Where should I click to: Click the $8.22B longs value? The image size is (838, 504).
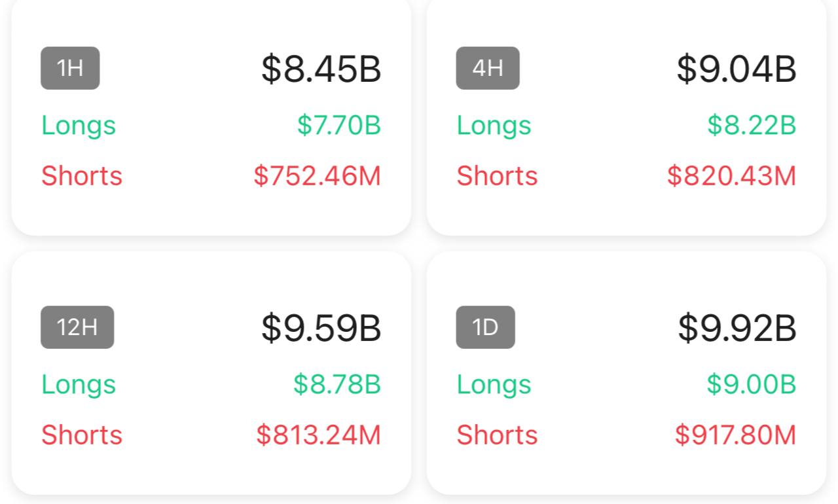751,125
